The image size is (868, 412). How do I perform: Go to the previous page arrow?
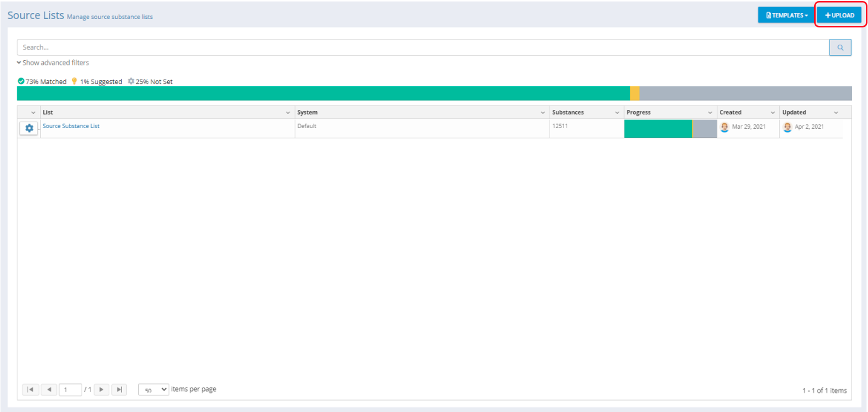[49, 390]
